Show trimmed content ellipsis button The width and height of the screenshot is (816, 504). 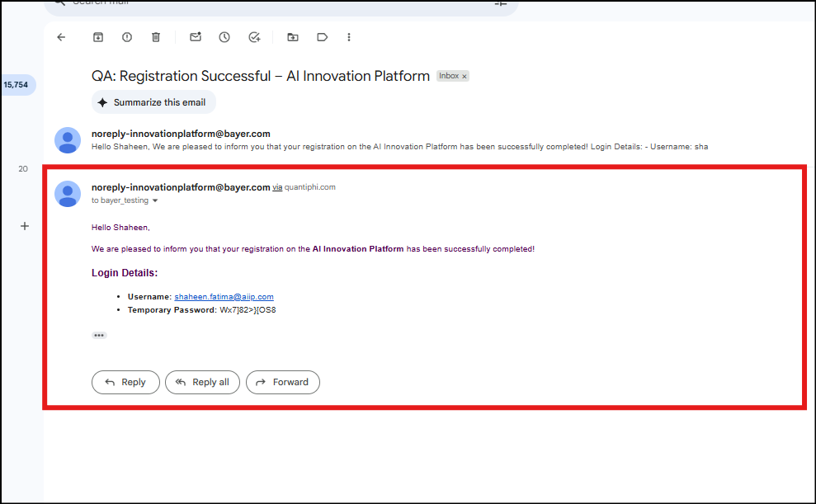(x=99, y=336)
